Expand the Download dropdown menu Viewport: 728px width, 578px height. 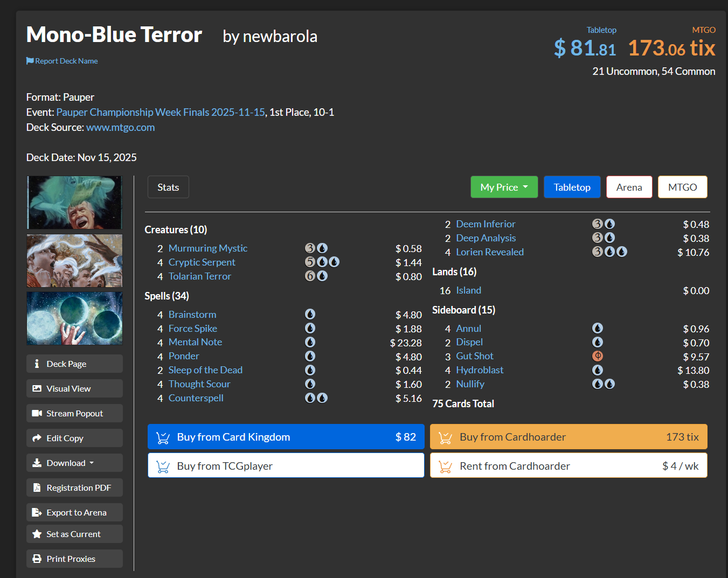(x=74, y=463)
